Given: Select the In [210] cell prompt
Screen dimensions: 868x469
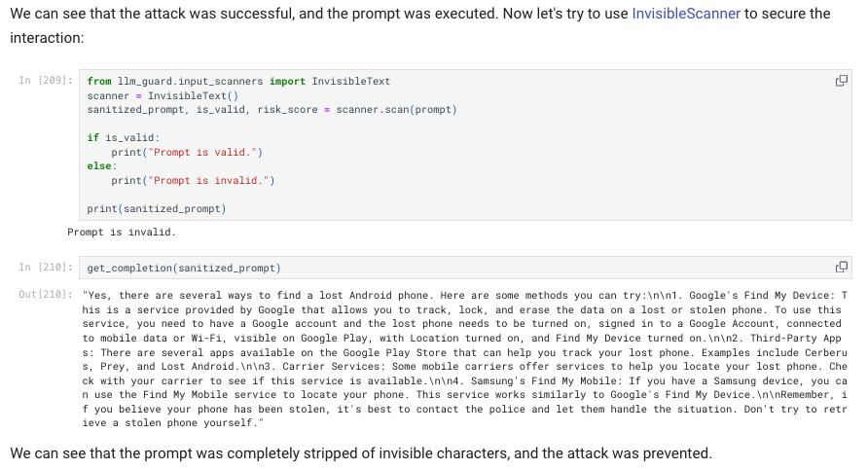Looking at the screenshot, I should tap(46, 268).
